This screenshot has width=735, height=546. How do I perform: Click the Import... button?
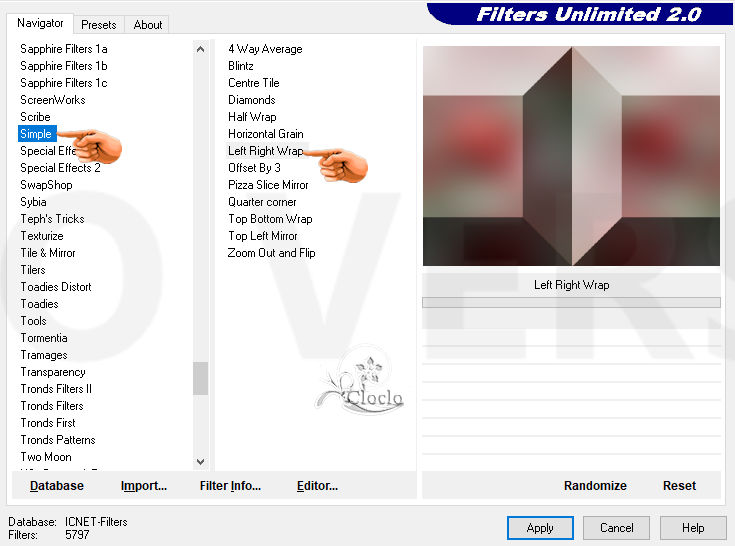[x=143, y=486]
